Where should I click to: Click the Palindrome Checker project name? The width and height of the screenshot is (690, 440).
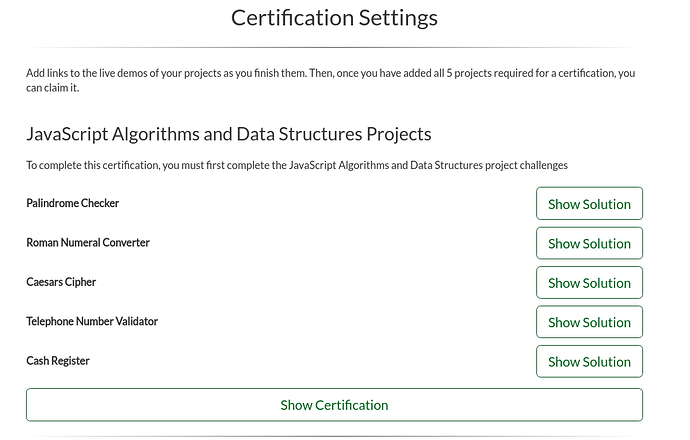(x=72, y=204)
